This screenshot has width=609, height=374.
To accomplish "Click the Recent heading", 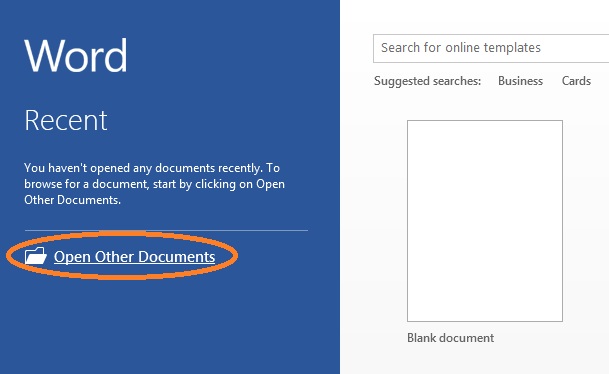I will pyautogui.click(x=66, y=120).
